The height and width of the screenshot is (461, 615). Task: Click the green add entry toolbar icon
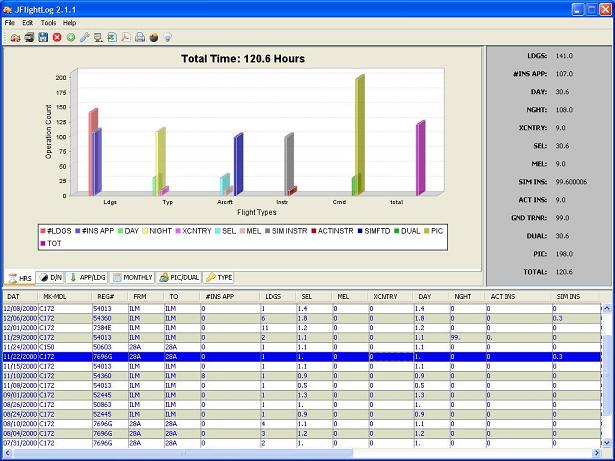tap(71, 37)
